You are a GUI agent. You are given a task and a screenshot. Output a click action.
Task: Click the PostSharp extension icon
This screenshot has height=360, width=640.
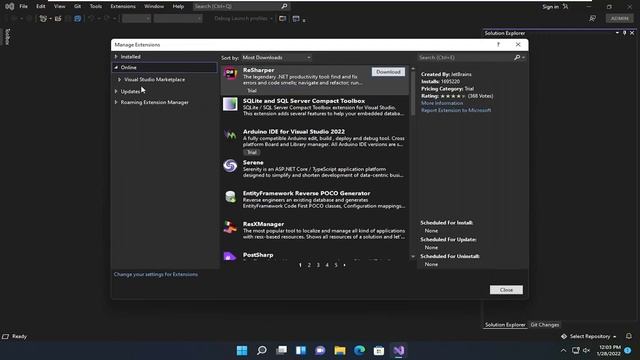(230, 256)
